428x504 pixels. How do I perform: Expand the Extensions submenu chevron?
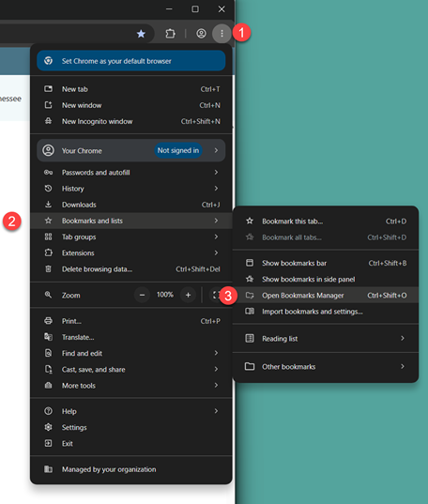click(216, 253)
